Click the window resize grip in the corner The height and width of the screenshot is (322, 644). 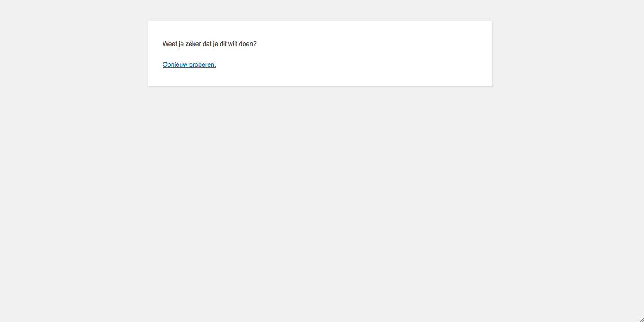[641, 319]
